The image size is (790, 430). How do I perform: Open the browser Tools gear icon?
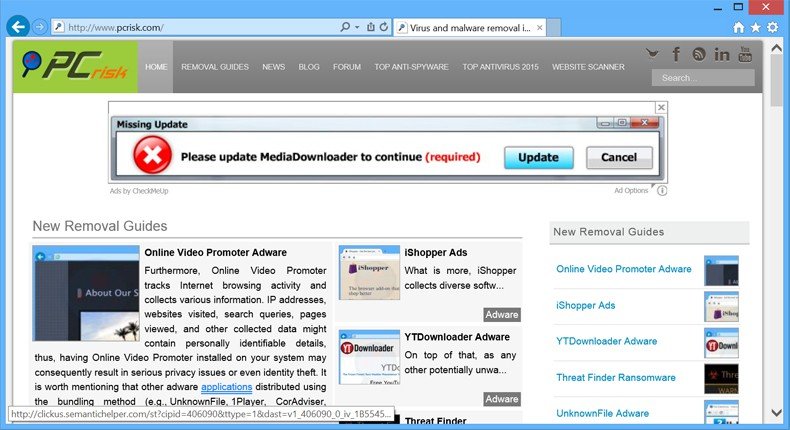(773, 28)
